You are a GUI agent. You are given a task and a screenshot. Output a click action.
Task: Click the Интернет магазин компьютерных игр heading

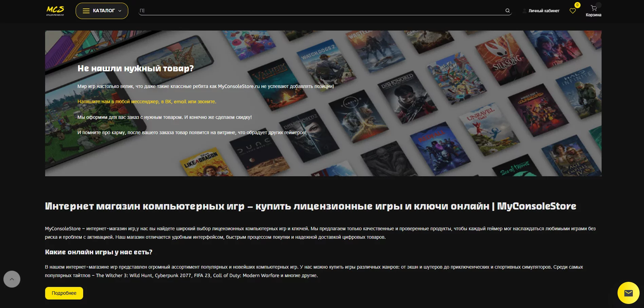click(x=310, y=206)
